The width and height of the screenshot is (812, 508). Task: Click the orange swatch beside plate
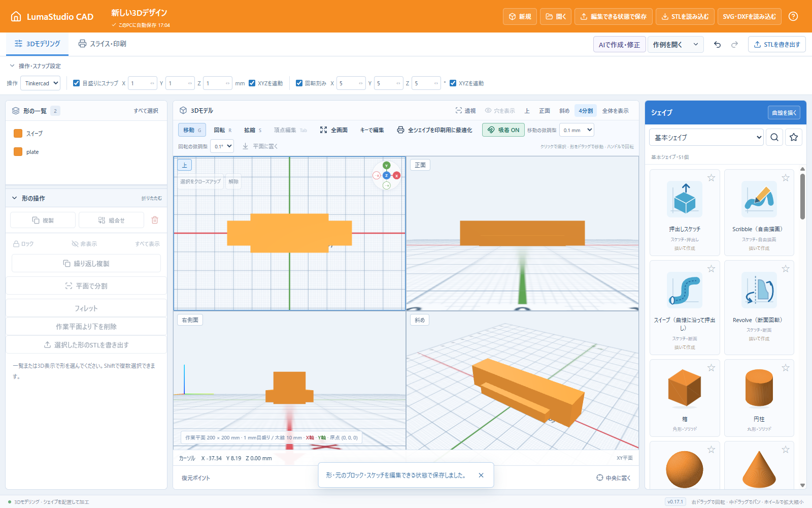(18, 152)
